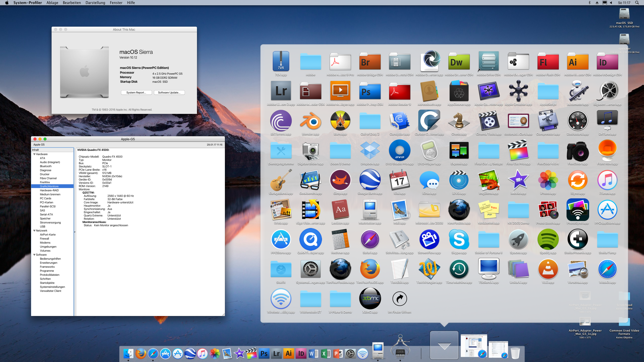Open Google Earth.app in the stack
Image resolution: width=644 pixels, height=362 pixels.
click(370, 180)
